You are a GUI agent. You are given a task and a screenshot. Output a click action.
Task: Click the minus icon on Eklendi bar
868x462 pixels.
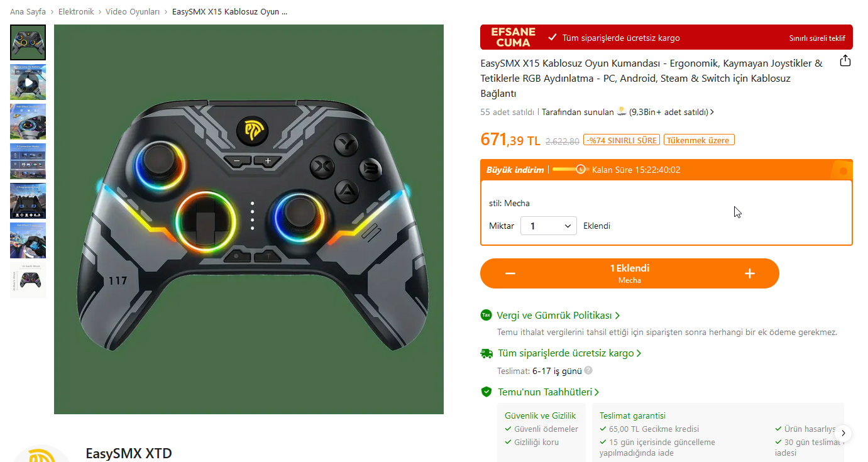510,273
